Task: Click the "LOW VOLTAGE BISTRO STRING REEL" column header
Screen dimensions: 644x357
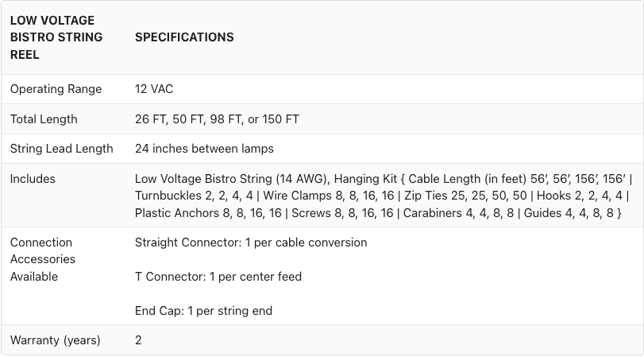Action: coord(56,37)
